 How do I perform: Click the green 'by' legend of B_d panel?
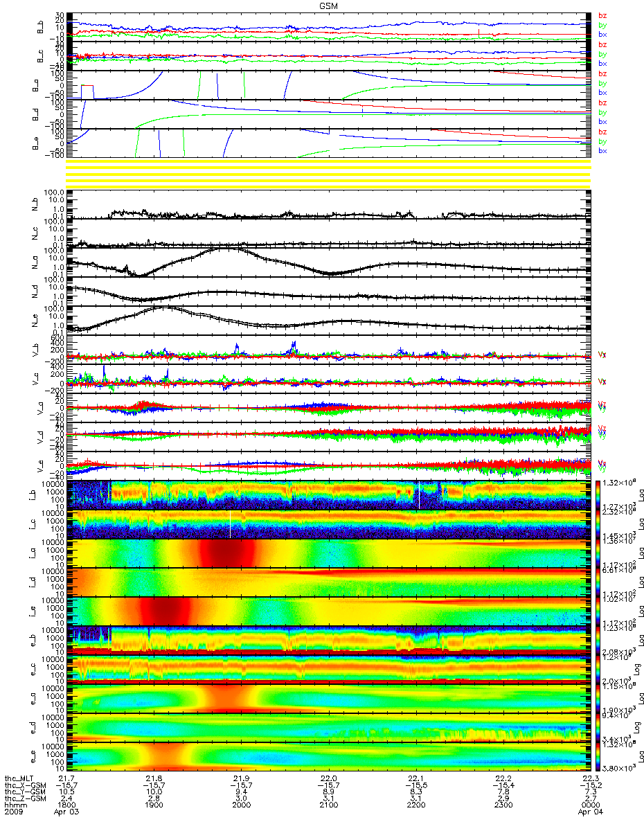click(602, 112)
